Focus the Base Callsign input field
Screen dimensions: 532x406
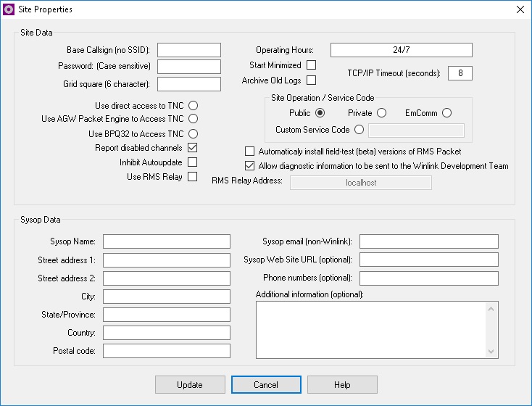pyautogui.click(x=188, y=50)
